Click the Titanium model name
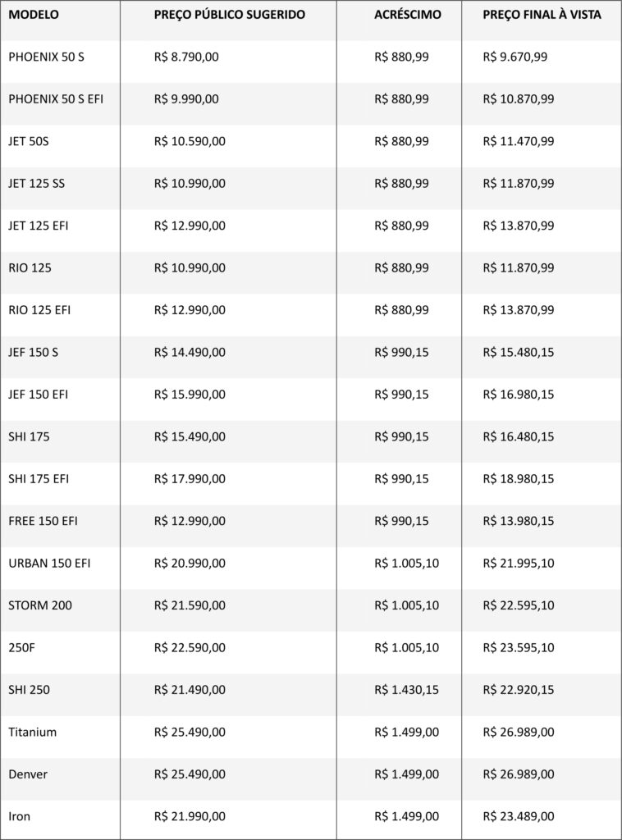Viewport: 622px width, 840px height. click(x=33, y=733)
